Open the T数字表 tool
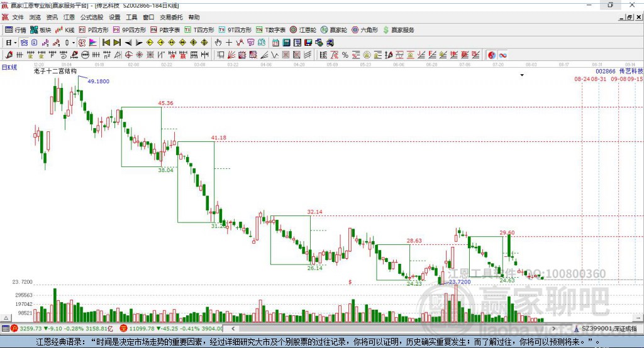Screen dimensions: 644x348 [270, 30]
